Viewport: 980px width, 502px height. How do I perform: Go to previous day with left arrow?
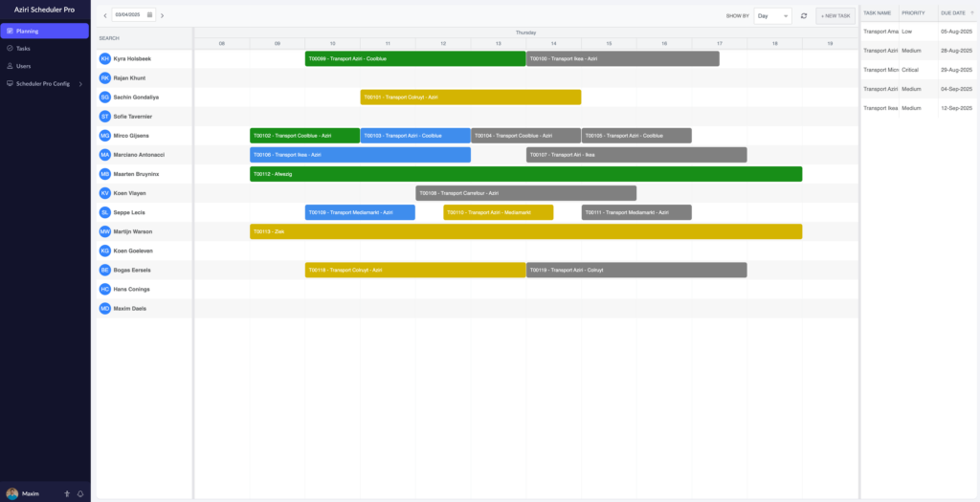coord(105,15)
